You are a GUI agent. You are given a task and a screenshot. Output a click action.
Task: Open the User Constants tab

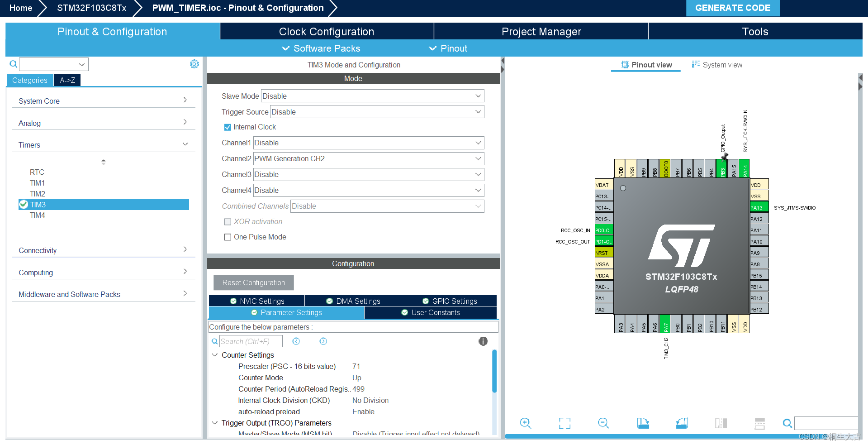(430, 312)
